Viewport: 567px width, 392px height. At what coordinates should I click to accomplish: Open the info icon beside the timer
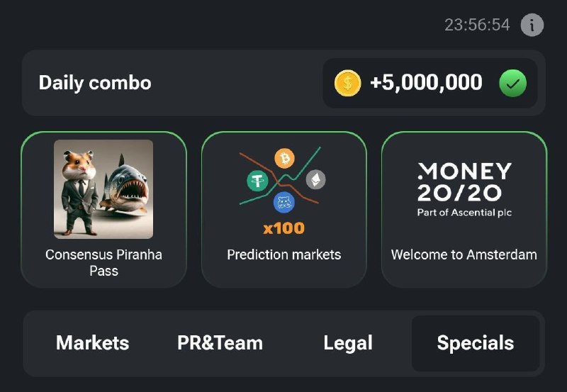532,25
